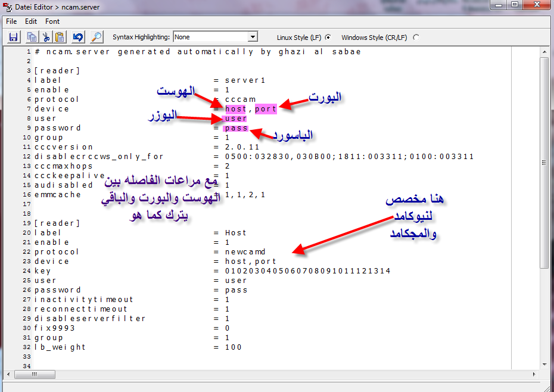Open the Syntax Highlighting combo box
Viewport: 554px width, 392px height.
215,37
